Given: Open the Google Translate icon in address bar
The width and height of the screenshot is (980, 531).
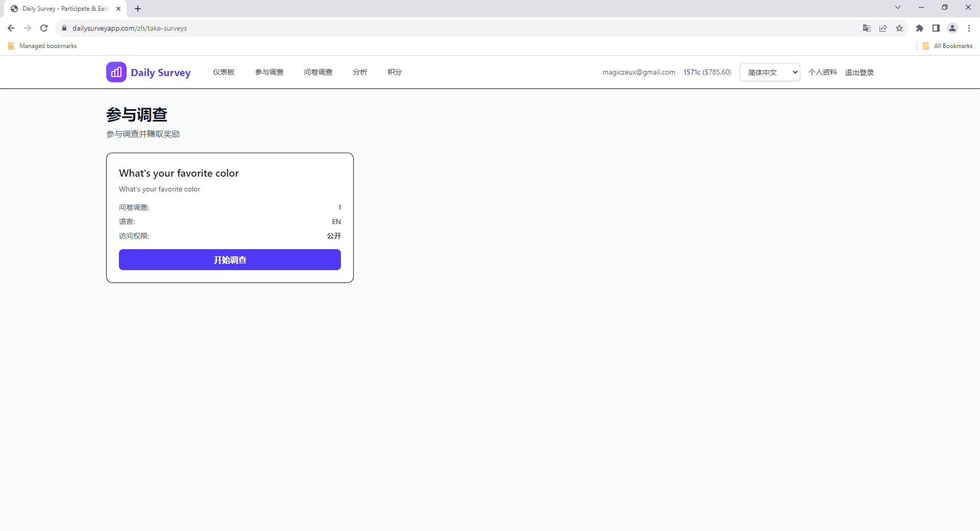Looking at the screenshot, I should [866, 28].
